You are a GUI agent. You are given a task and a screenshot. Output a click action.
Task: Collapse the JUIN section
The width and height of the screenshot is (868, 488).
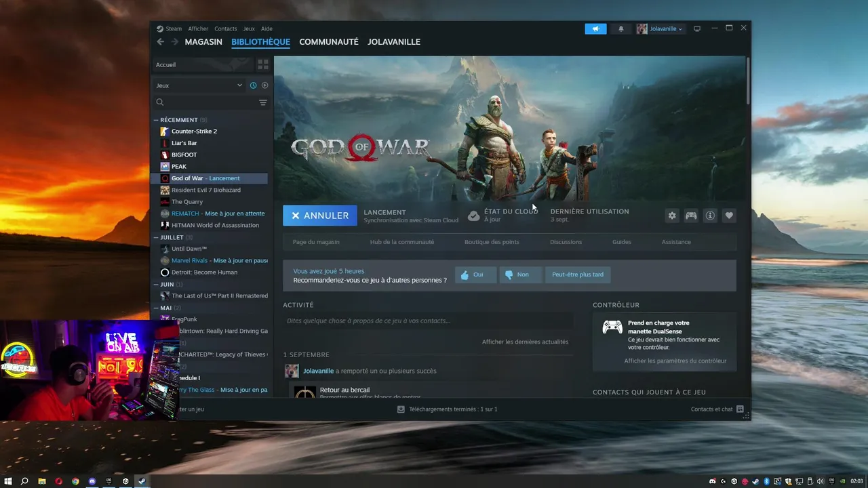(x=155, y=285)
